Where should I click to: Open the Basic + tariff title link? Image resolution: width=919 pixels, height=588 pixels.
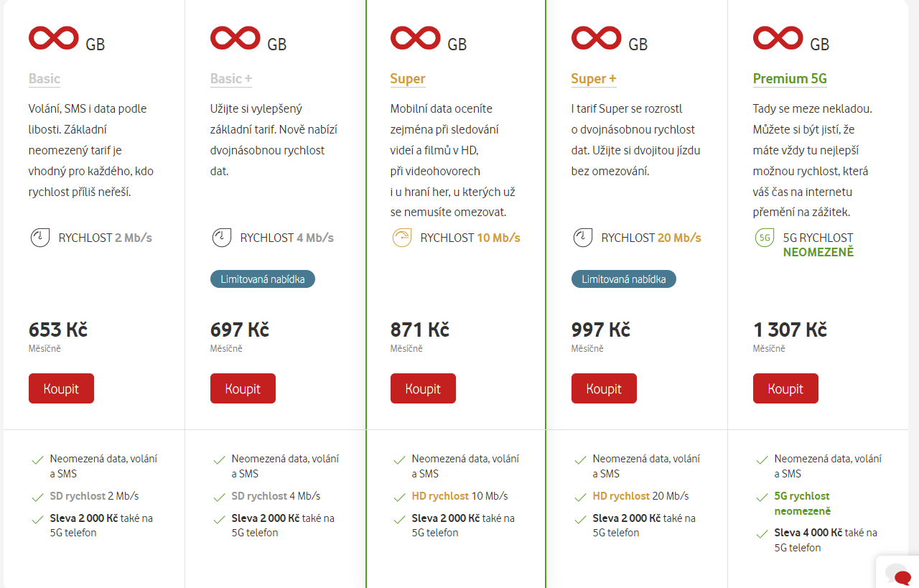(x=231, y=79)
